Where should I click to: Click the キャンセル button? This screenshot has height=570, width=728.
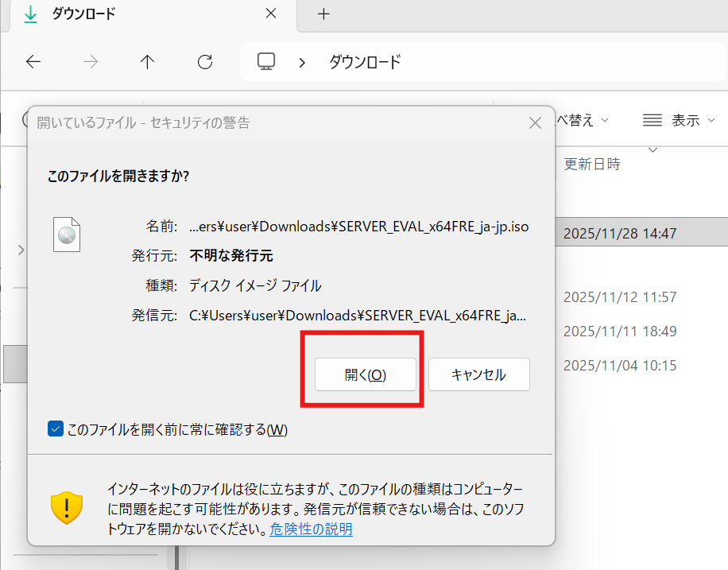coord(478,374)
